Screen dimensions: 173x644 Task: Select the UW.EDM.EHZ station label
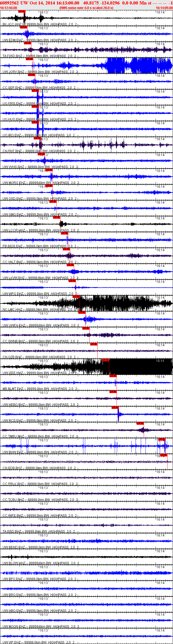[x=13, y=40]
